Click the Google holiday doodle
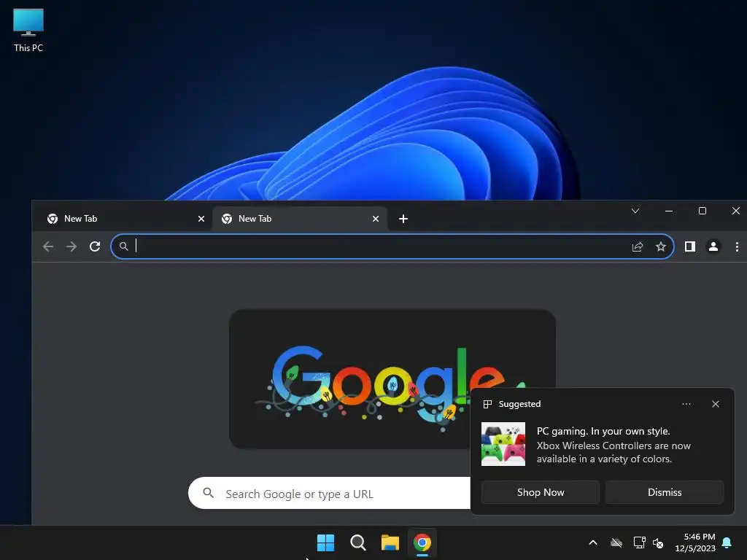The width and height of the screenshot is (747, 560). pos(392,379)
